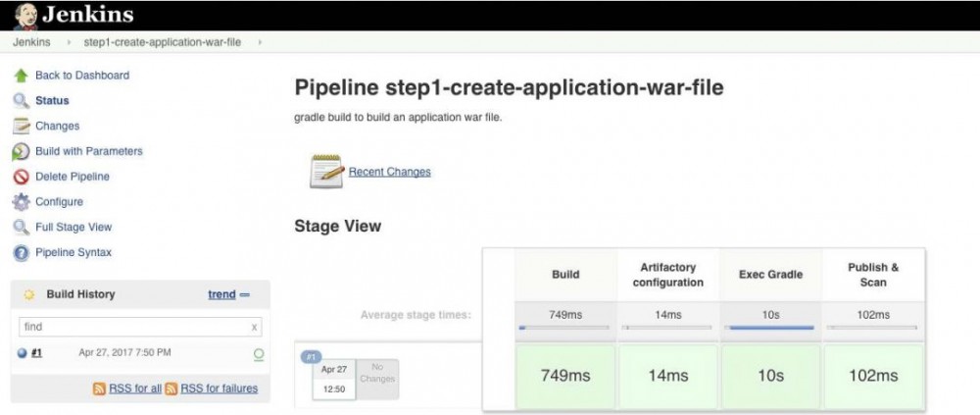Click the Recent Changes notepad icon
Viewport: 980px width, 415px height.
(x=327, y=172)
